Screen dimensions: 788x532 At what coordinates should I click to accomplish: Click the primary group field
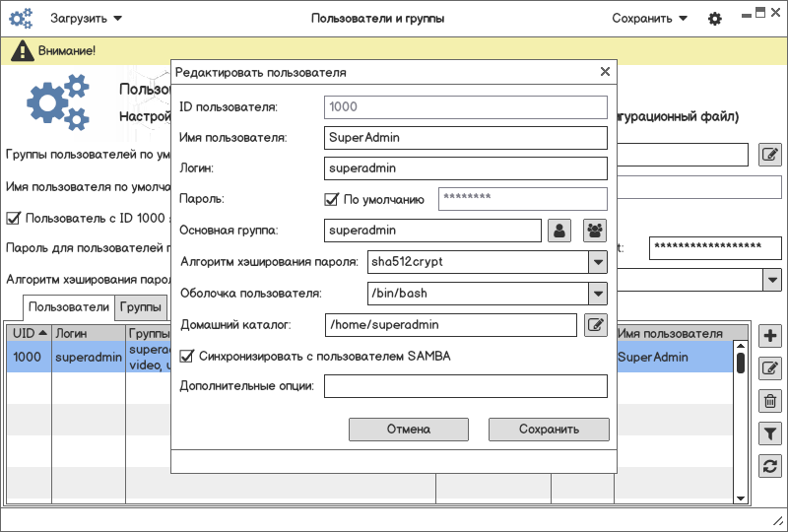(432, 231)
